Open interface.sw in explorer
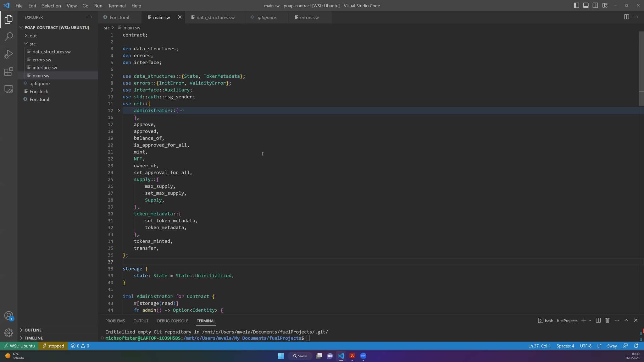 coord(58,68)
